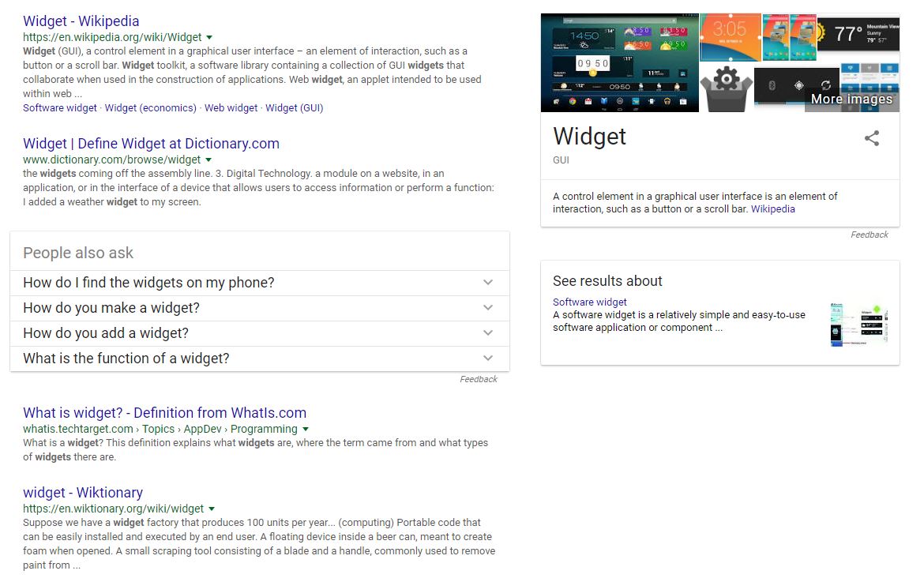Open dropdown arrow beside en.wikipedia.org URL

209,38
